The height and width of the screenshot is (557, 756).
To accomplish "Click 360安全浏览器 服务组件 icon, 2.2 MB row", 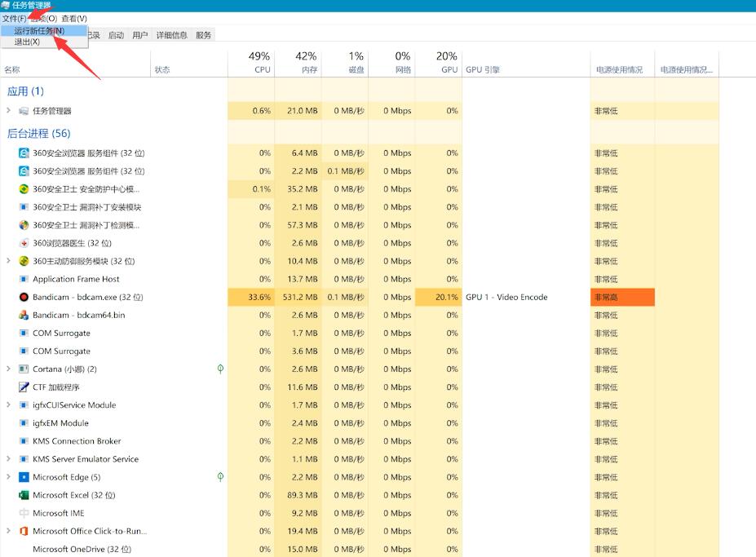I will [24, 171].
